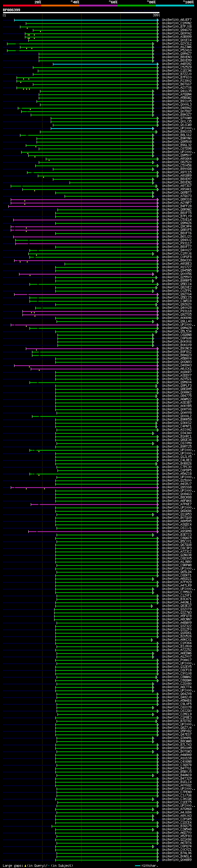The image size is (197, 868).
Task: Select the UniRef100_B9RYN0 entry
Action: click(x=176, y=139)
